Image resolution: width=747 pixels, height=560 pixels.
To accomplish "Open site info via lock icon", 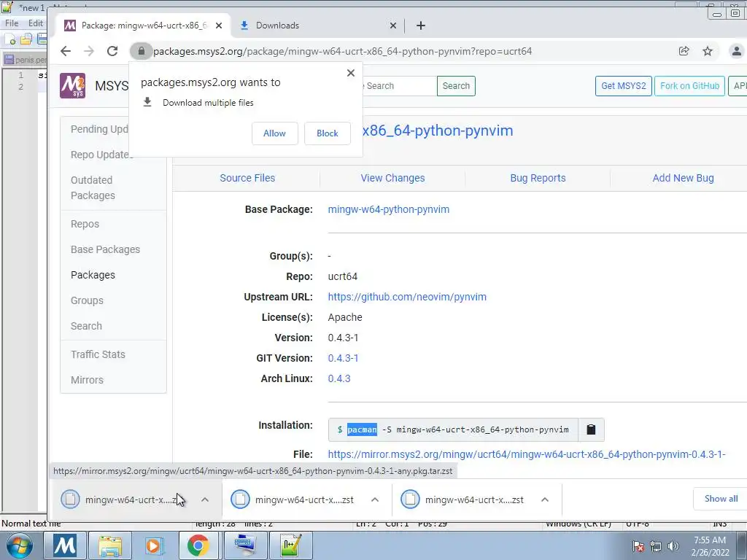I will pyautogui.click(x=141, y=51).
